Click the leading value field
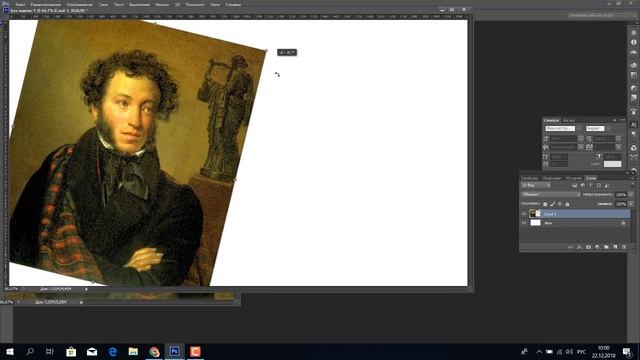Screen dimensions: 640x360 [604, 139]
